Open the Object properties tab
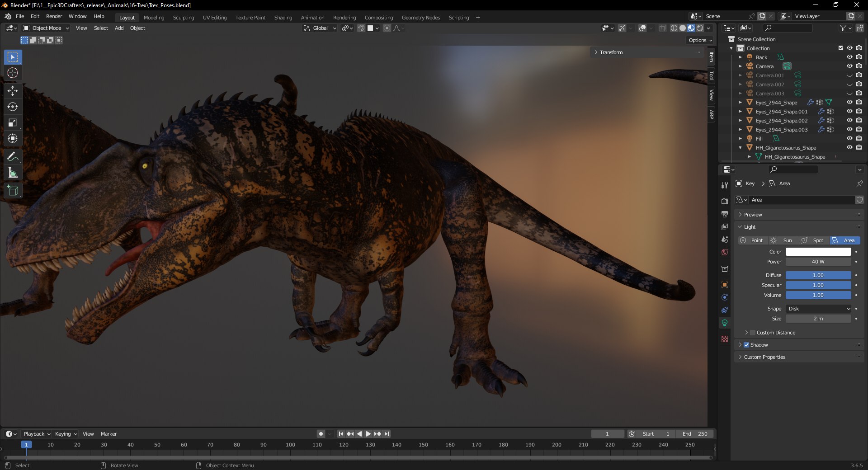The image size is (868, 470). pyautogui.click(x=725, y=285)
